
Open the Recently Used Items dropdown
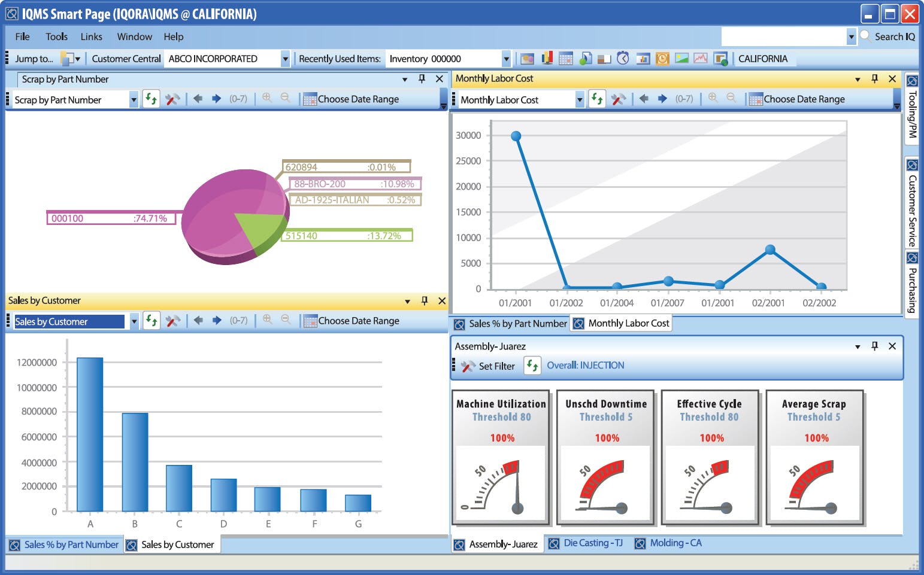click(506, 59)
